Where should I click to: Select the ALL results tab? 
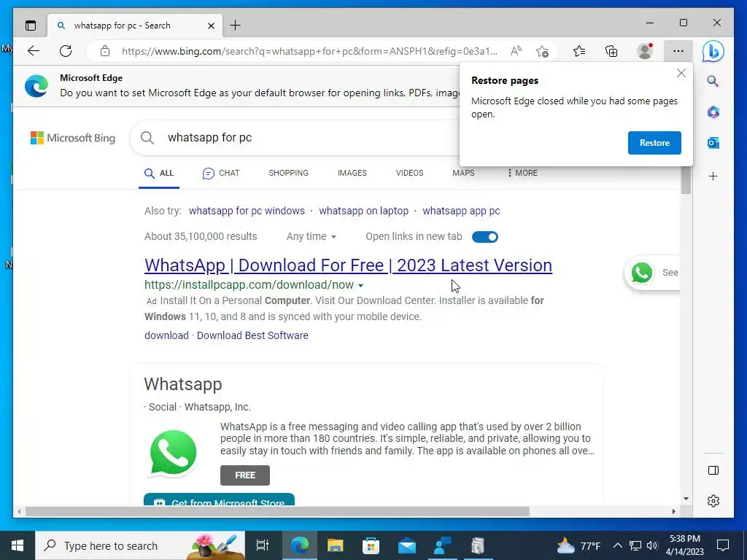(x=159, y=174)
